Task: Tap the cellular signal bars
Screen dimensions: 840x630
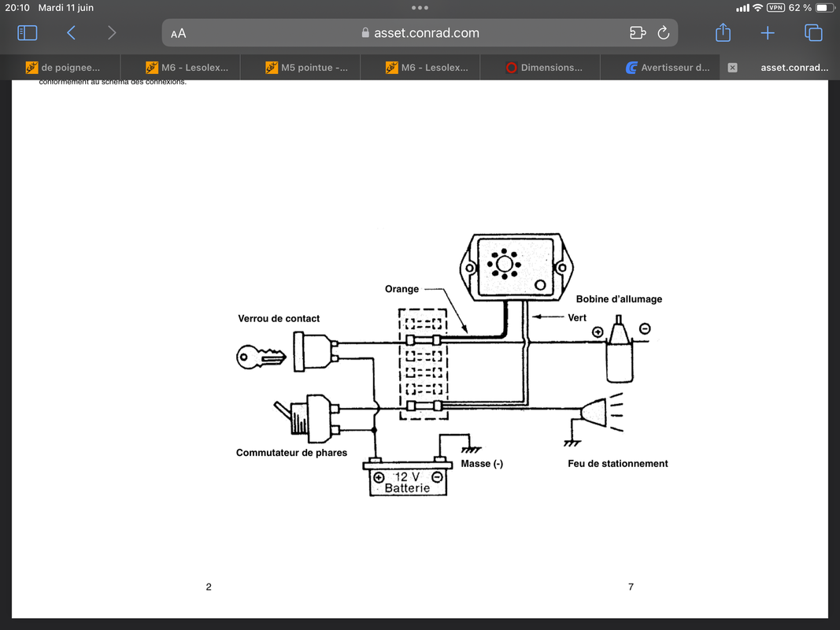Action: point(742,8)
